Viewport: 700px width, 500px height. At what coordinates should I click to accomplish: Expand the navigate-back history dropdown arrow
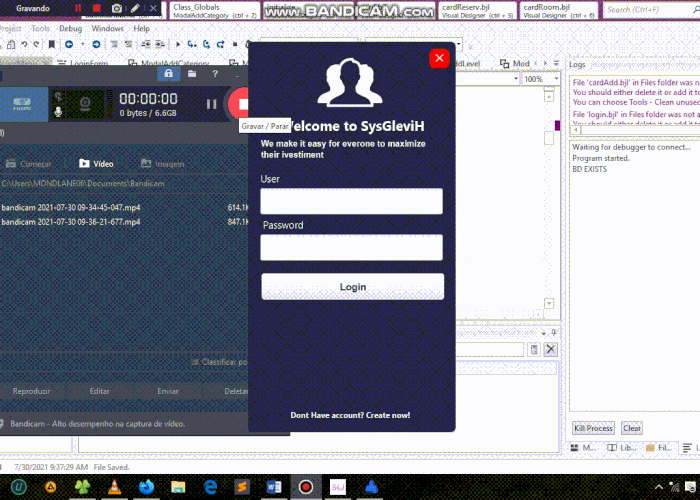tap(83, 44)
